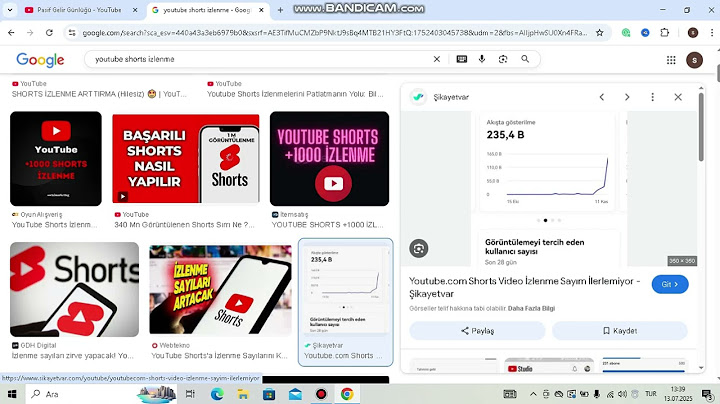Close the Pasif Gelir Günlüğü tab
This screenshot has height=404, width=720.
point(135,10)
